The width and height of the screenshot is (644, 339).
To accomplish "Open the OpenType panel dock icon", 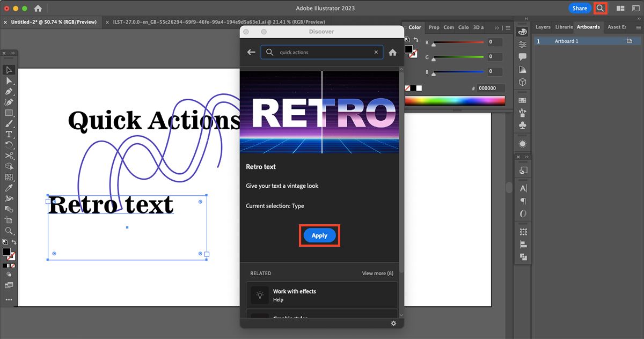I will (x=523, y=213).
